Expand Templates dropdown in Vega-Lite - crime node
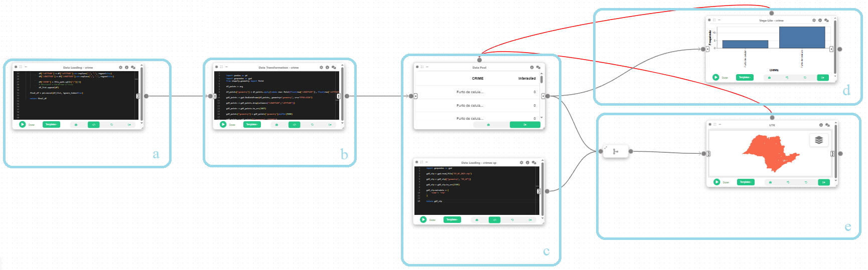Viewport: 868px width, 270px height. click(x=745, y=77)
